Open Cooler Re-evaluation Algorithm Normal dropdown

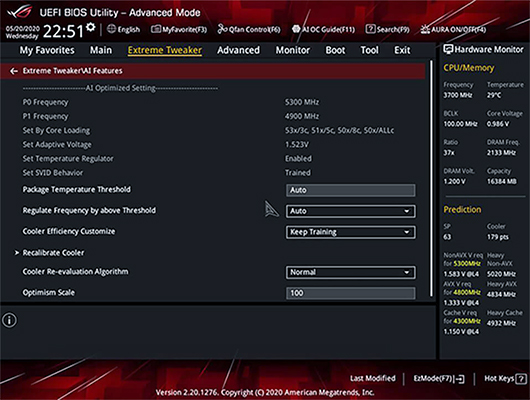[351, 272]
